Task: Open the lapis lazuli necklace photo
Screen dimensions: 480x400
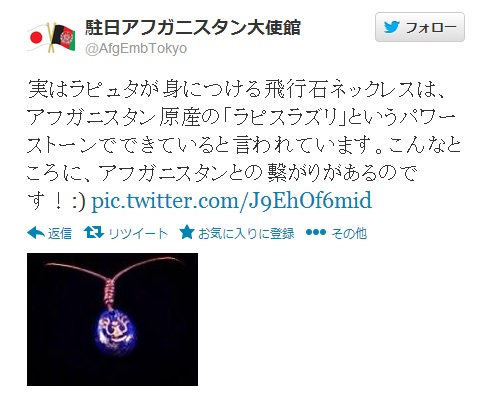Action: (x=112, y=319)
